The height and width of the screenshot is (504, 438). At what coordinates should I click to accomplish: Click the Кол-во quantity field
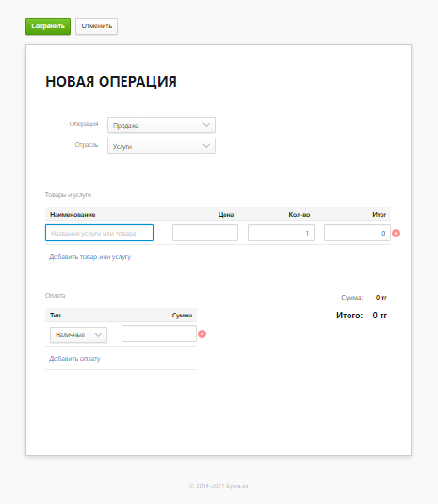281,233
